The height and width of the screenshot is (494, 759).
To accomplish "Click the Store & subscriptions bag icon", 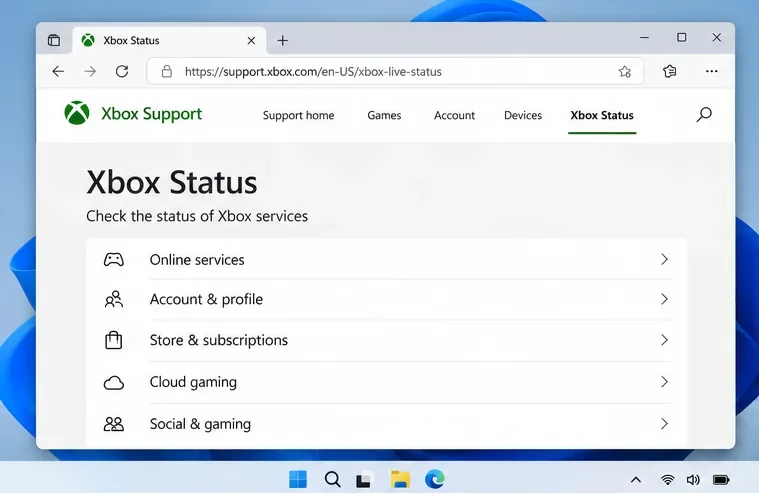I will pos(114,340).
